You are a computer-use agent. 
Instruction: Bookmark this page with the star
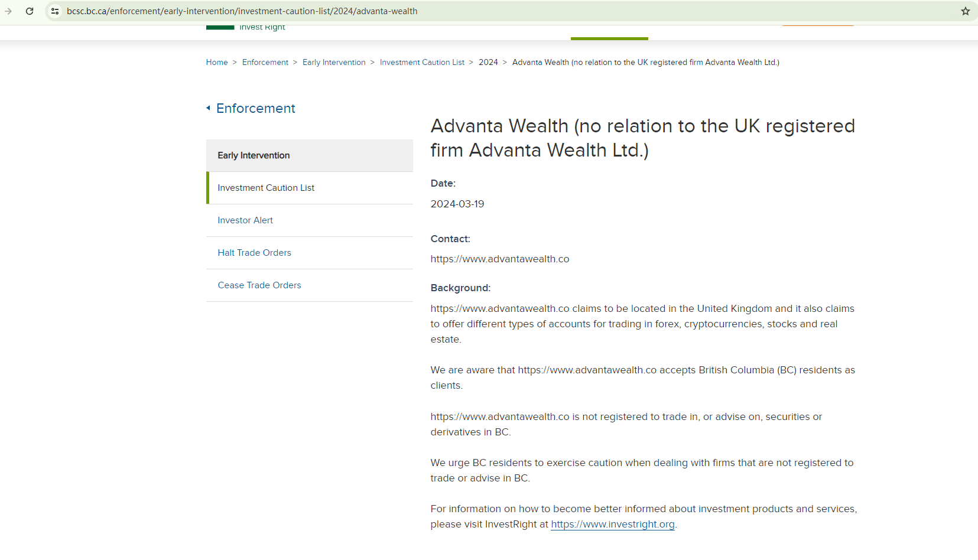pos(965,11)
